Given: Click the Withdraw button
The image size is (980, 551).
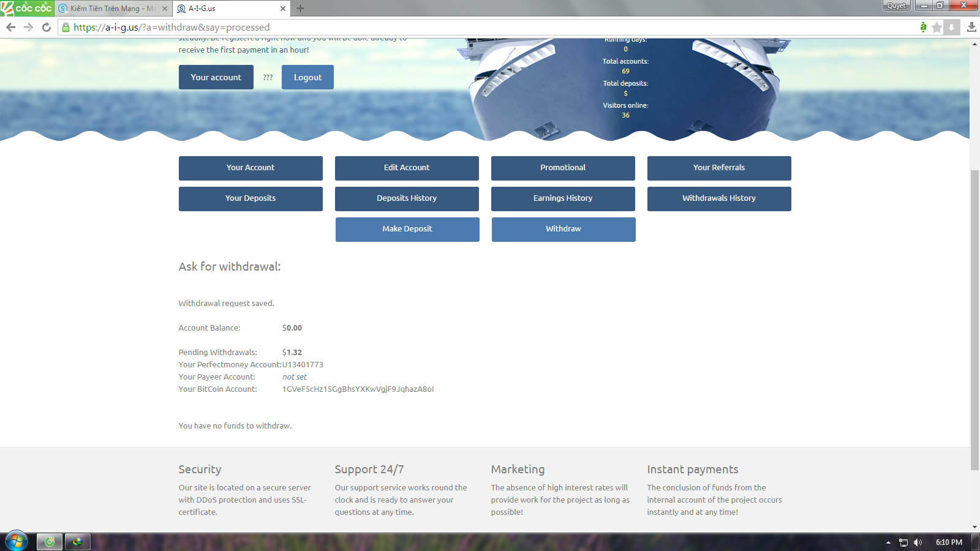Looking at the screenshot, I should tap(563, 229).
